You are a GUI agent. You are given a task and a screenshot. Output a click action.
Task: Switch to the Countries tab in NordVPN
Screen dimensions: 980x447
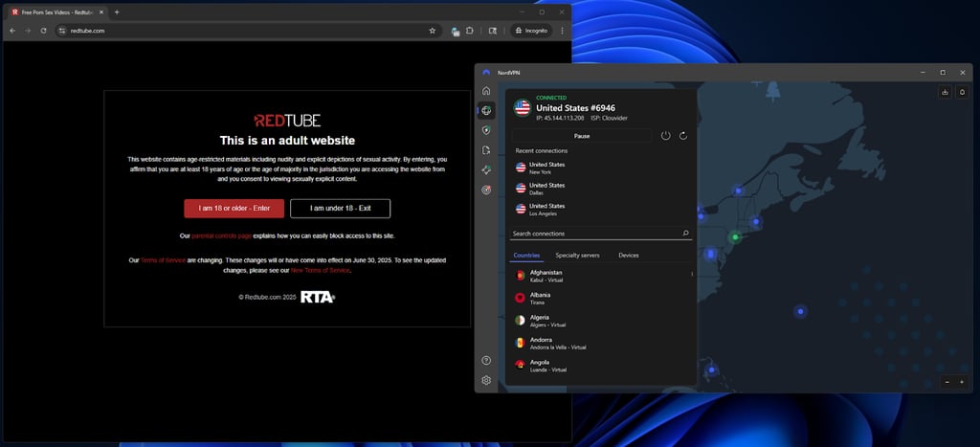[525, 255]
